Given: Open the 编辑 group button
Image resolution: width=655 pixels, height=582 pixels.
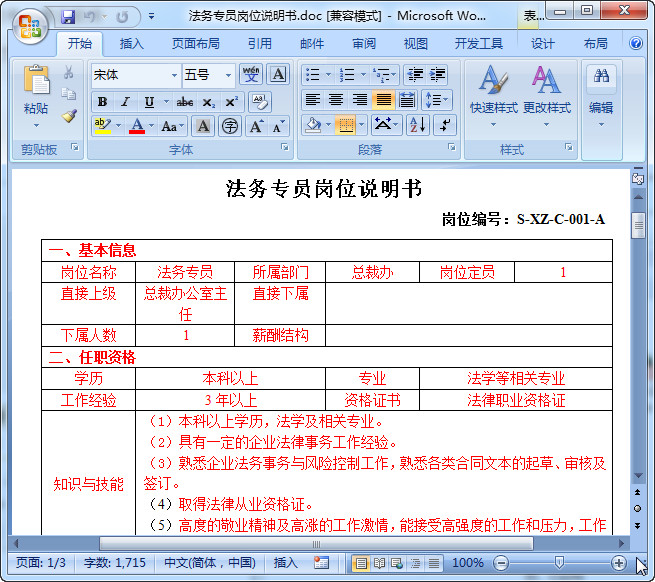Looking at the screenshot, I should pos(601,96).
